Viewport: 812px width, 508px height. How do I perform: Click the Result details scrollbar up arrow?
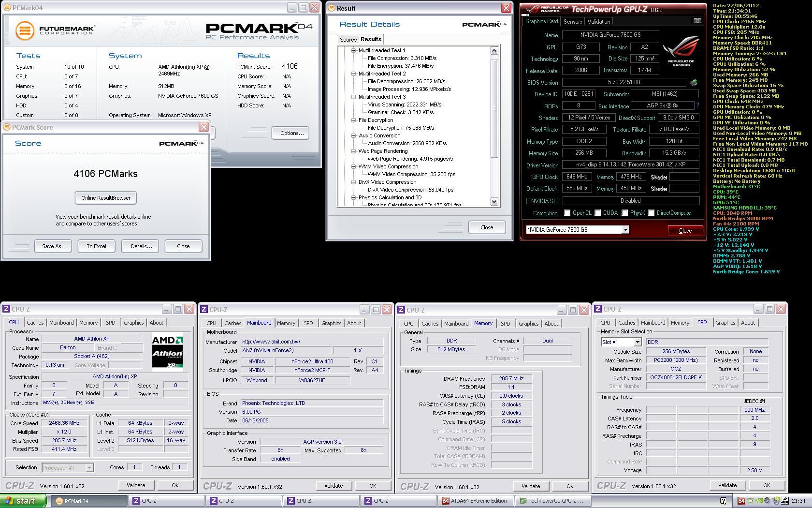[x=494, y=50]
